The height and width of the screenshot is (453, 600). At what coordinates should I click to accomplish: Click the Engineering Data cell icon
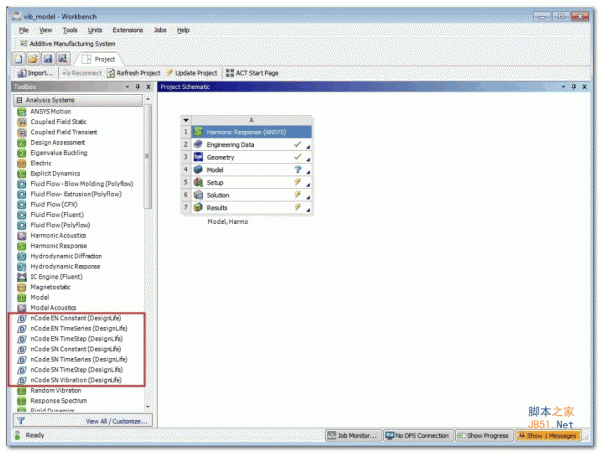[199, 145]
